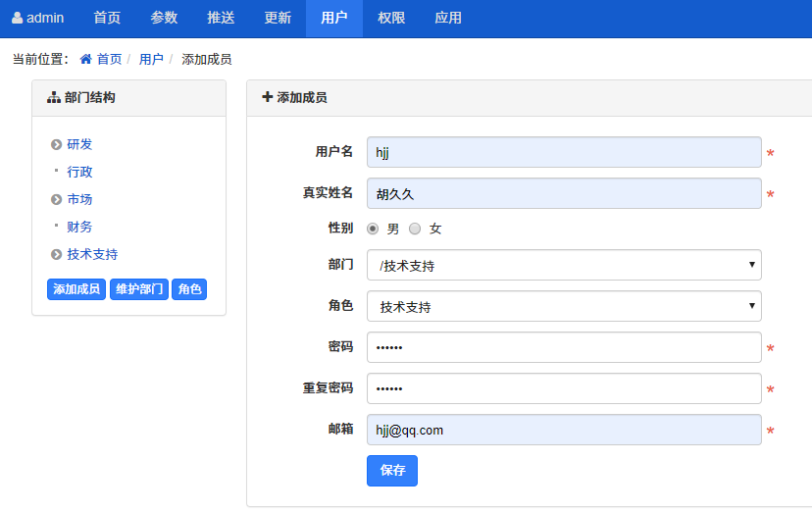Click the 添加成员 sidebar button
This screenshot has width=812, height=512.
[76, 289]
